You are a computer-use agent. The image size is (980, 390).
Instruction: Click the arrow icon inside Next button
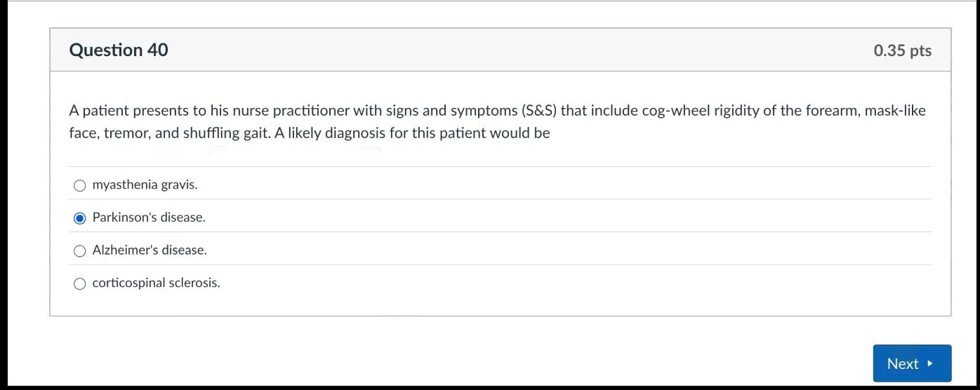(x=930, y=363)
